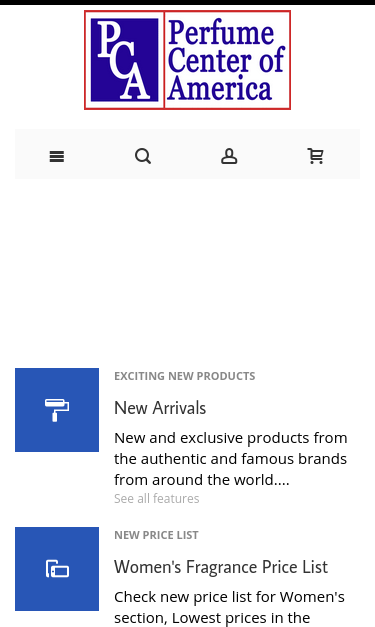Screen dimensions: 375x627
Task: Click the PCA square logo emblem
Action: pos(124,60)
